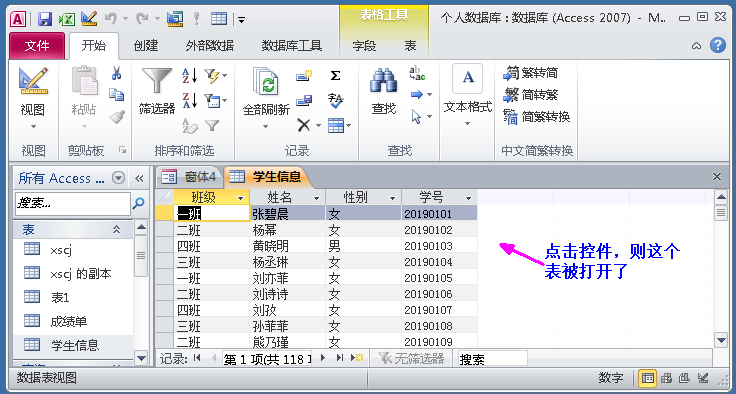The height and width of the screenshot is (394, 736).
Task: Collapse navigation pane with double chevron
Action: tap(139, 178)
